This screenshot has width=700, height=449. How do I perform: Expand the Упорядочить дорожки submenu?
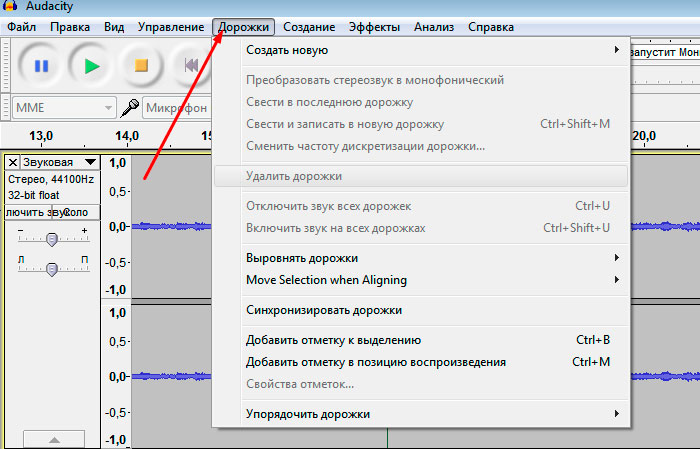(421, 414)
